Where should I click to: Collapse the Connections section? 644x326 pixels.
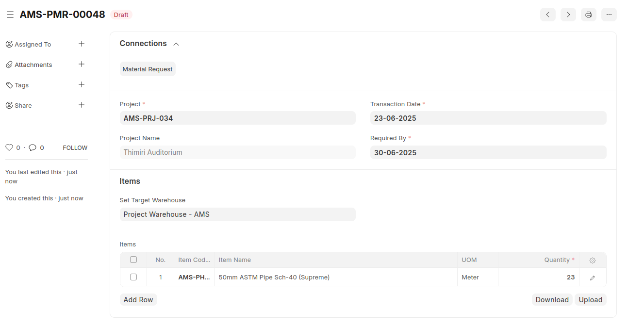tap(176, 44)
